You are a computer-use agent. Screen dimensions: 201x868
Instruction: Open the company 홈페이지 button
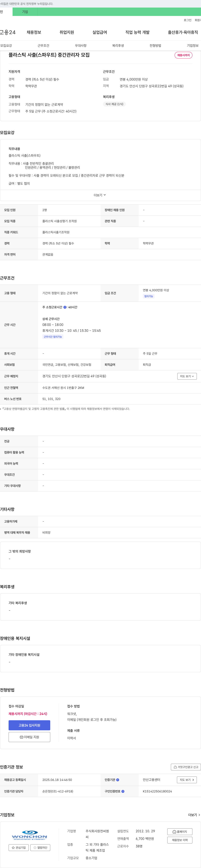(x=180, y=832)
